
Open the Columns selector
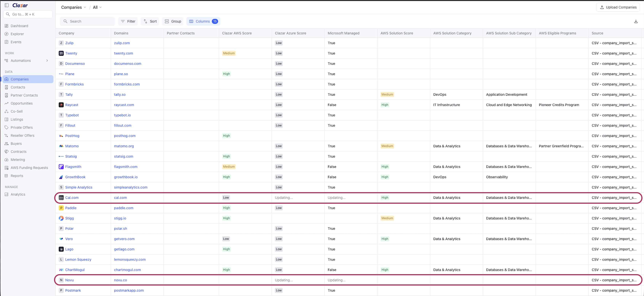click(x=203, y=21)
